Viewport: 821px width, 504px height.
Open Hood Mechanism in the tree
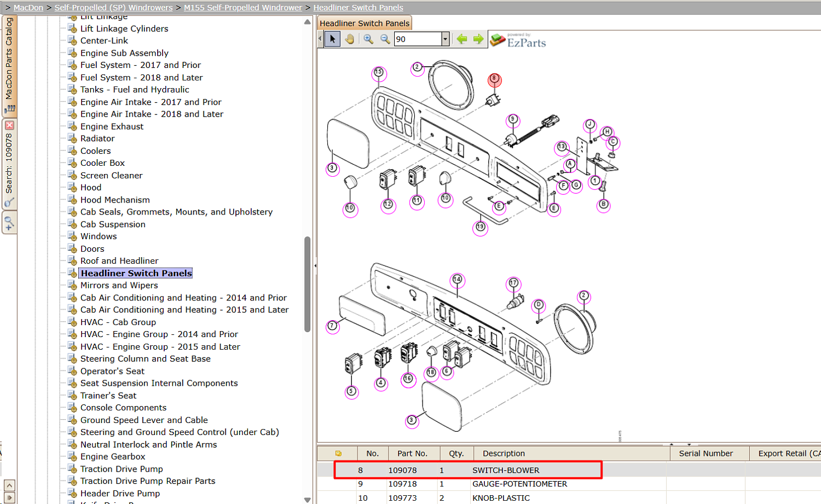click(x=115, y=200)
